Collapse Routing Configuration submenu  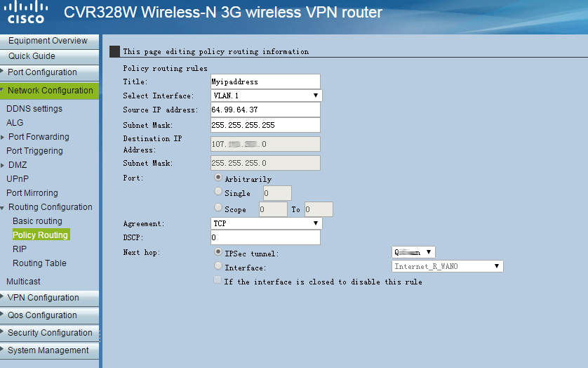50,207
